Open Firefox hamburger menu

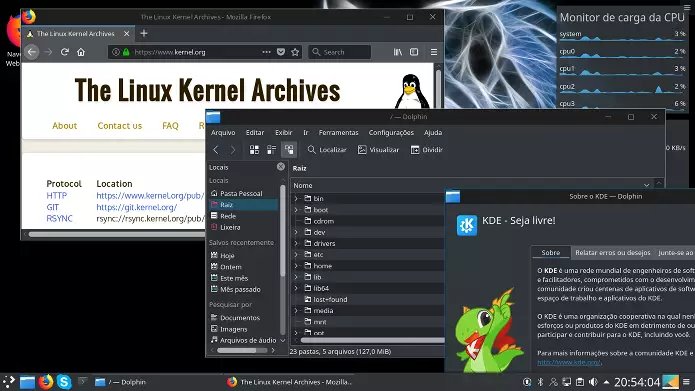[434, 52]
